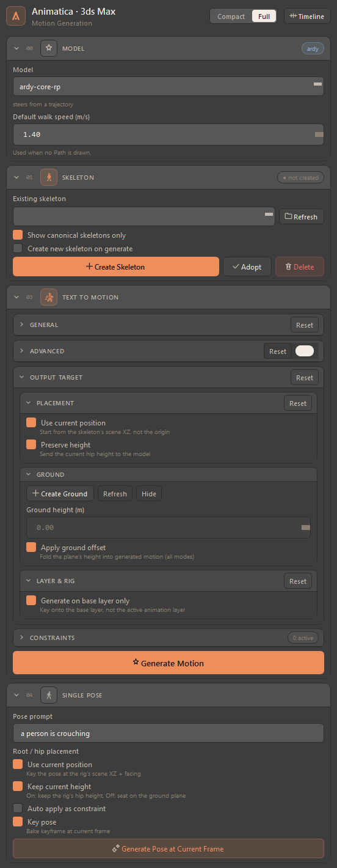Image resolution: width=337 pixels, height=868 pixels.
Task: Reset the Advanced settings
Action: [x=278, y=351]
